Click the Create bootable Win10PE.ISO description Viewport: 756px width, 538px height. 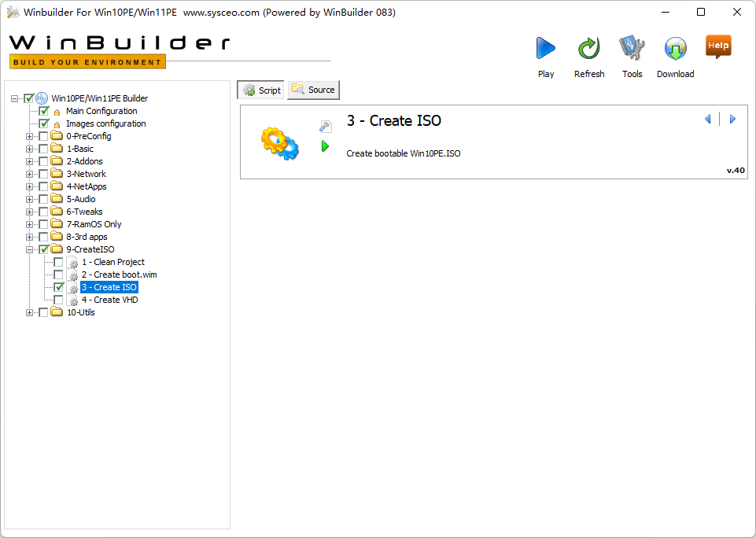[x=403, y=153]
